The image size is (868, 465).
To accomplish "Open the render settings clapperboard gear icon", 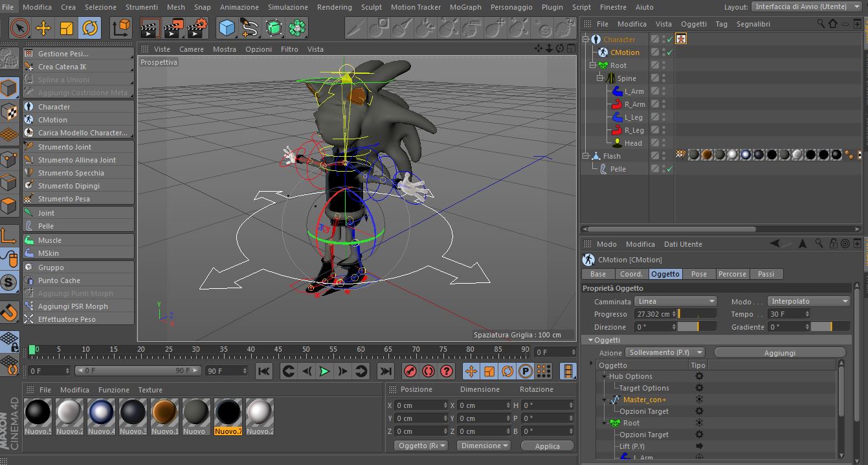I will pyautogui.click(x=197, y=28).
